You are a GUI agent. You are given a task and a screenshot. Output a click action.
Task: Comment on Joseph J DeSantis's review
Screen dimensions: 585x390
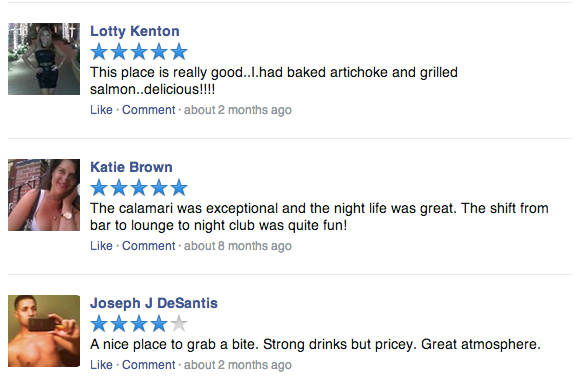click(x=148, y=365)
